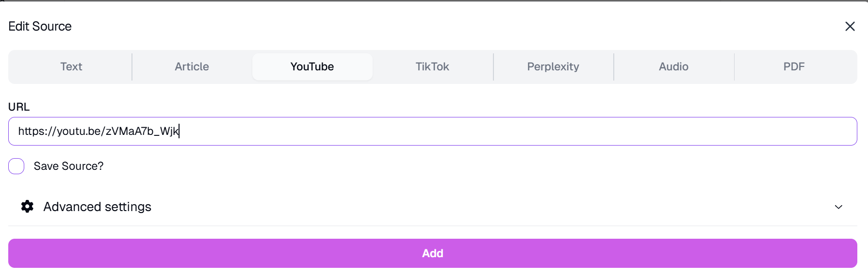Enable the Save Source checkbox
Viewport: 868px width, 279px height.
coord(16,166)
